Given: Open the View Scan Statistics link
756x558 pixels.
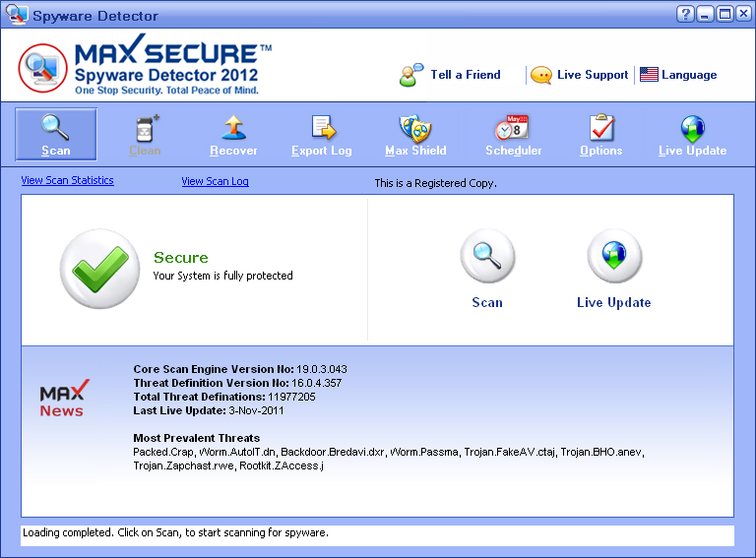Looking at the screenshot, I should click(68, 180).
